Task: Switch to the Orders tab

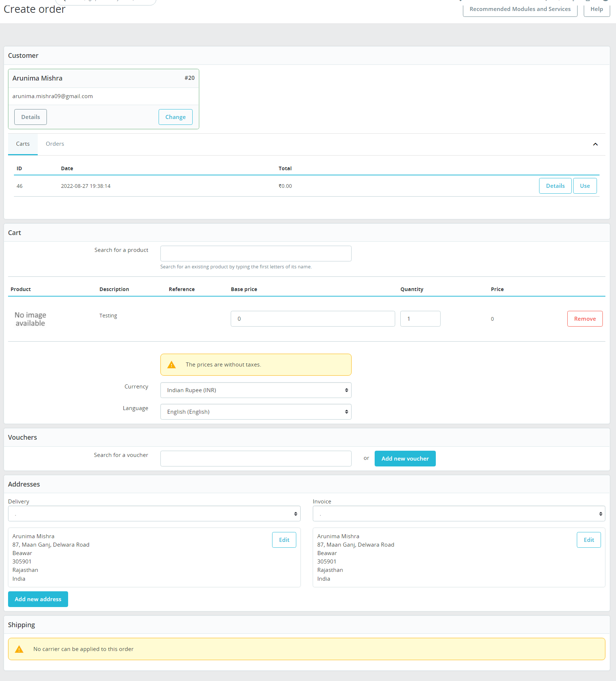Action: tap(55, 144)
